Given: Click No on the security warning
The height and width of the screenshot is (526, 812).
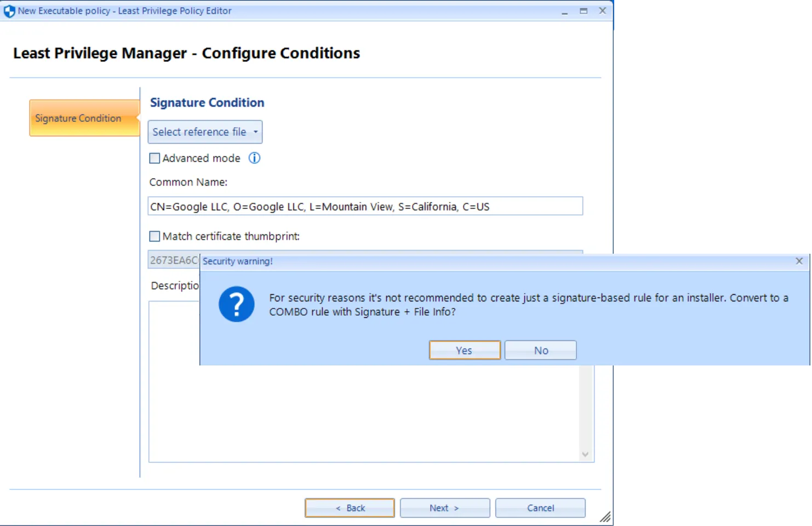Looking at the screenshot, I should (x=540, y=350).
